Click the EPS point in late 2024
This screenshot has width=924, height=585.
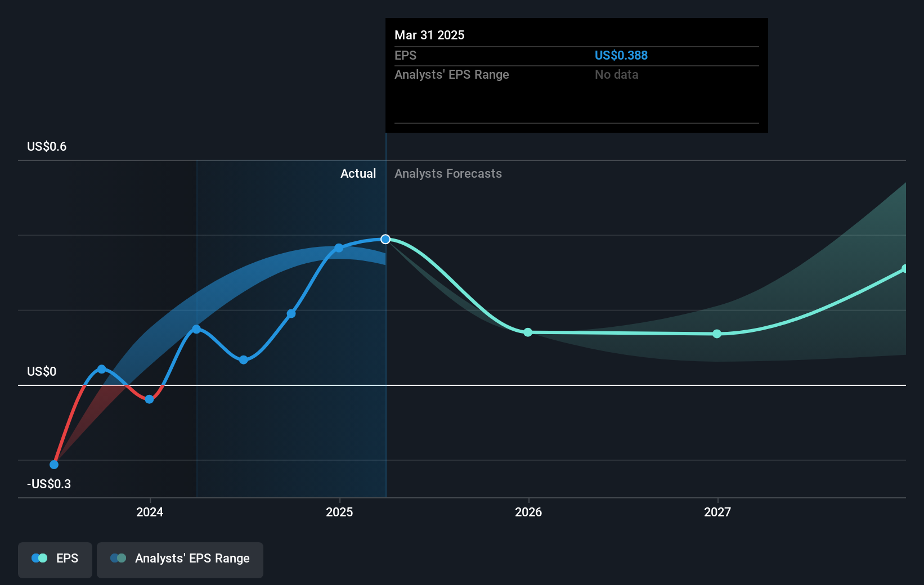pyautogui.click(x=291, y=314)
